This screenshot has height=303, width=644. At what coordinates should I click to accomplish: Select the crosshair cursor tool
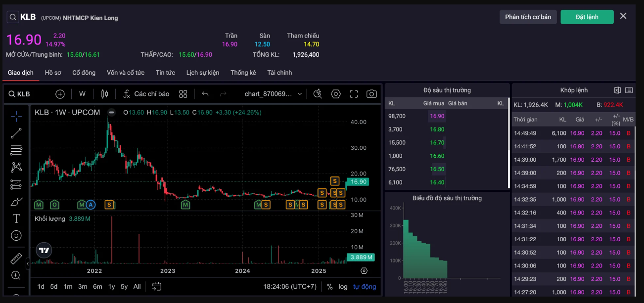point(16,116)
